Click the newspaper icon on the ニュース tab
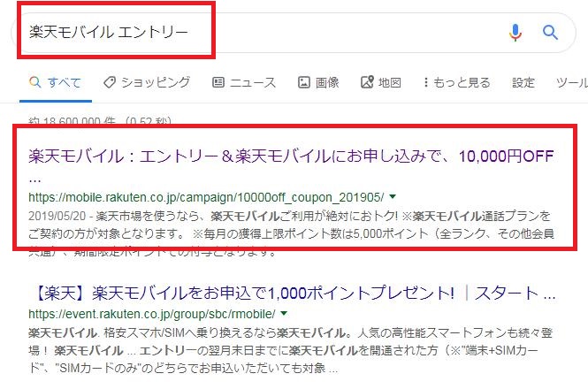The height and width of the screenshot is (389, 588). [218, 82]
